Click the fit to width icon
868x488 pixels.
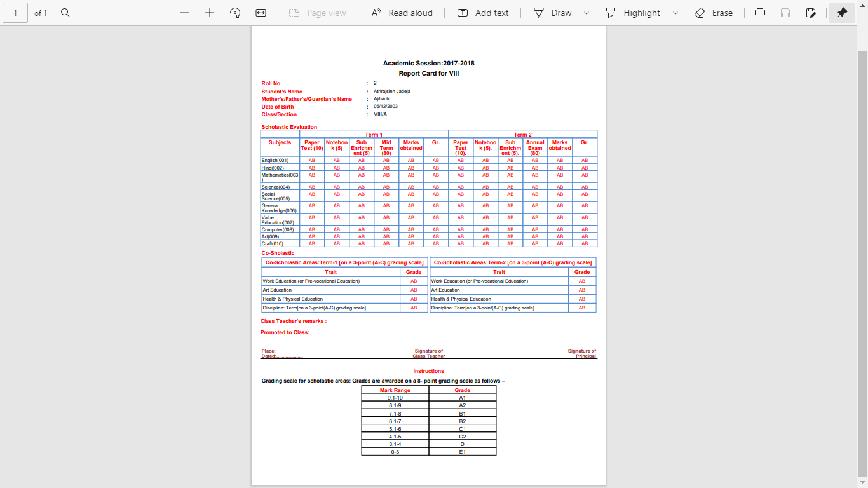pyautogui.click(x=261, y=13)
